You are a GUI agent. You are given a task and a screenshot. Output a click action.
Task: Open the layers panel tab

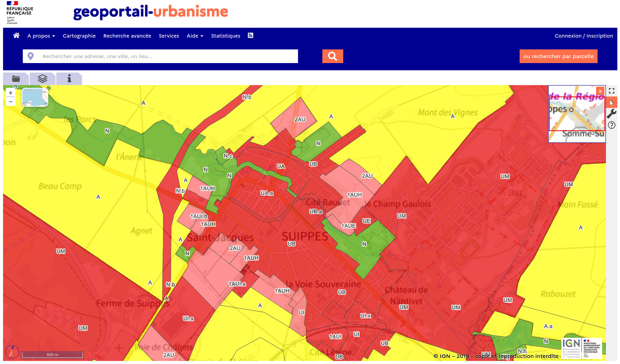pyautogui.click(x=43, y=79)
